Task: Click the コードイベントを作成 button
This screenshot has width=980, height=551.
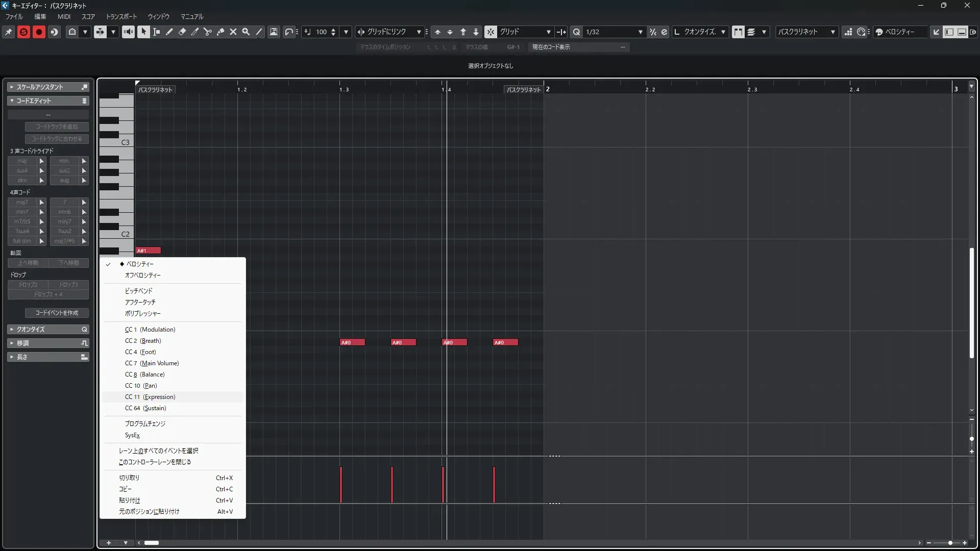Action: 57,313
